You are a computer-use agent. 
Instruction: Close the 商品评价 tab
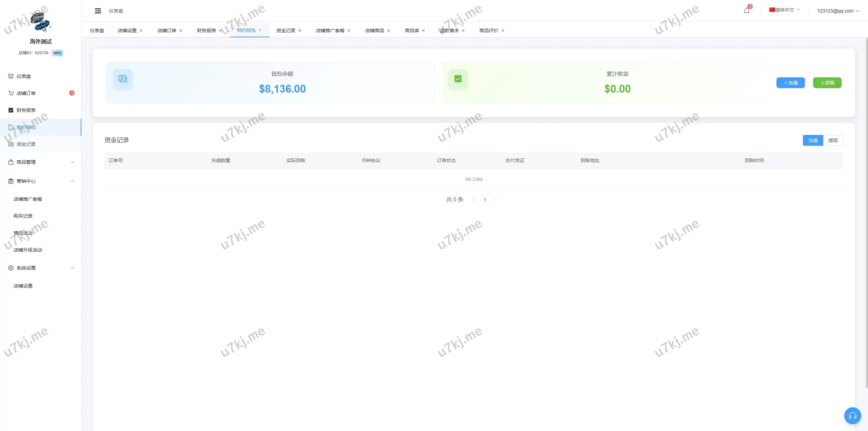(503, 31)
